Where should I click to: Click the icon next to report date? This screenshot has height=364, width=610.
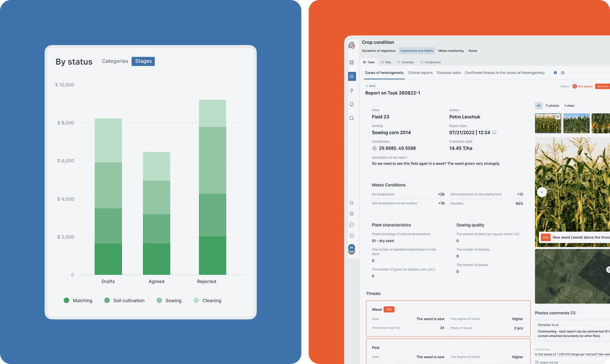495,132
